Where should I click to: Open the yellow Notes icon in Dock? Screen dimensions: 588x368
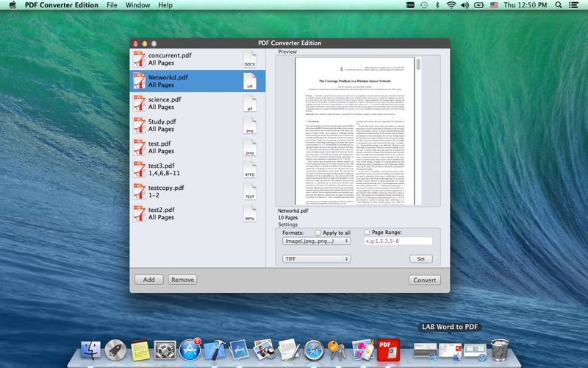(x=140, y=350)
